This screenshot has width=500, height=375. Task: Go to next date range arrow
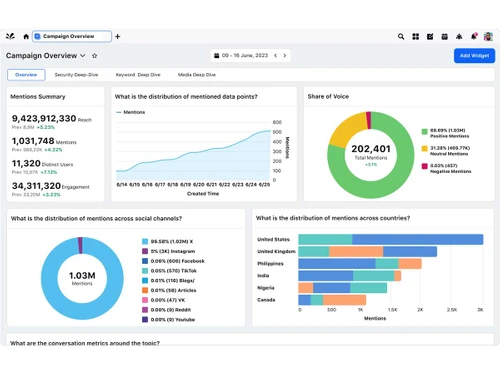point(285,55)
